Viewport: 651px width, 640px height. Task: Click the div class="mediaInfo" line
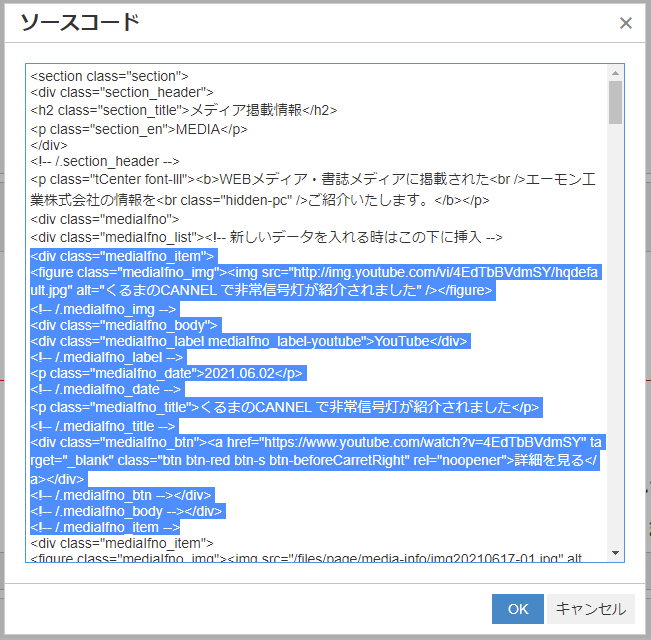105,219
